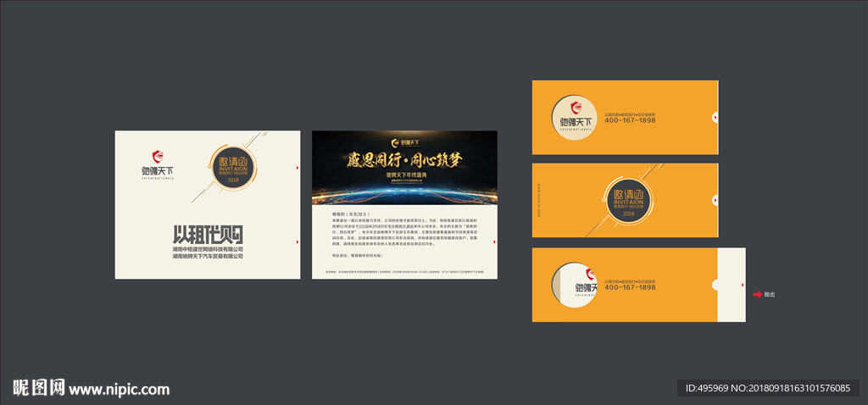The image size is (868, 405).
Task: Click the 特此函达 closing line
Action: point(357,256)
